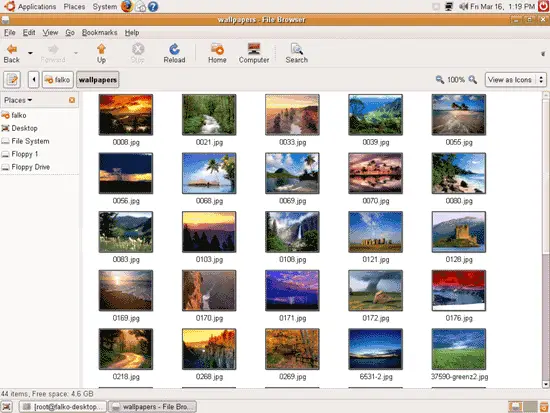Show desktop using bottom panel button
550x413 pixels.
(x=6, y=407)
